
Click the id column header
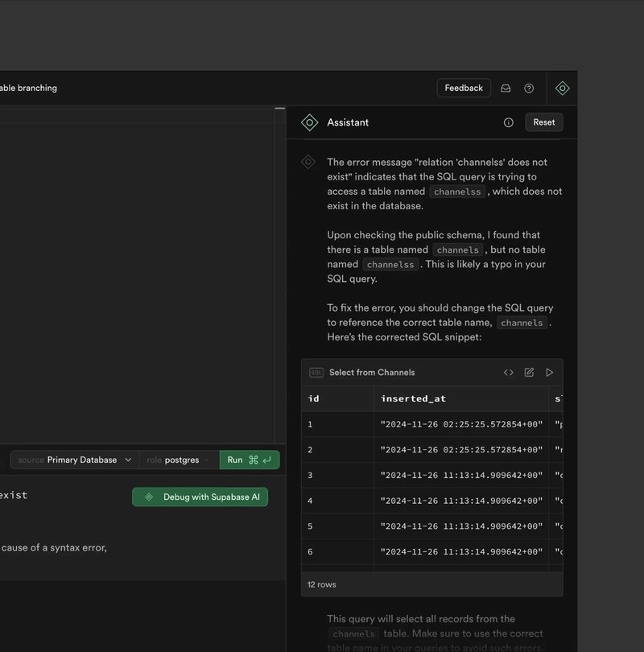point(337,398)
